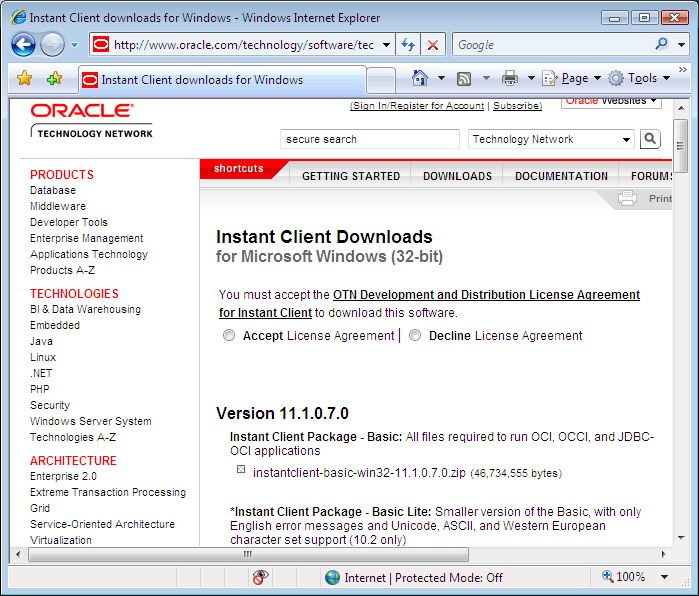
Task: Open the .NET technology link
Action: (x=41, y=373)
